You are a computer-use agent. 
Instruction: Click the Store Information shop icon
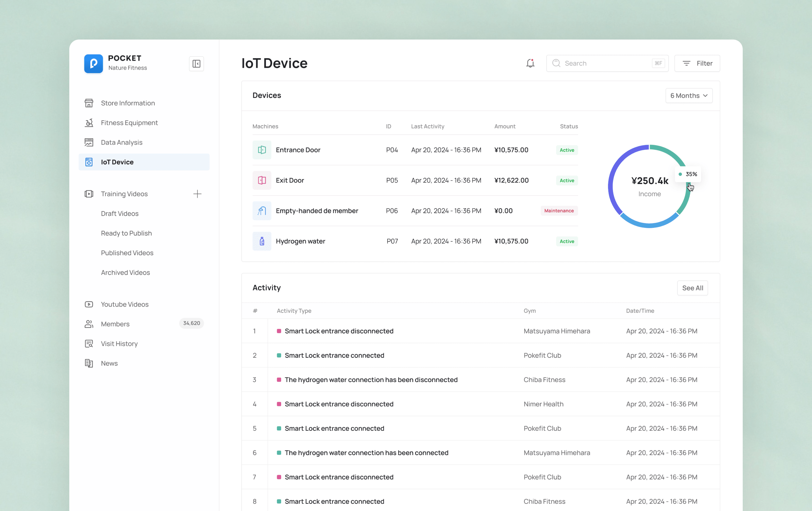coord(89,103)
